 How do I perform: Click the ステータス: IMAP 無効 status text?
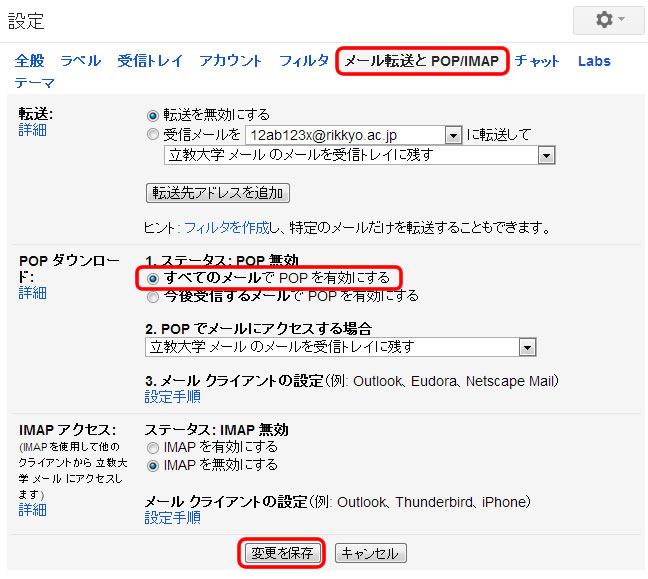217,430
